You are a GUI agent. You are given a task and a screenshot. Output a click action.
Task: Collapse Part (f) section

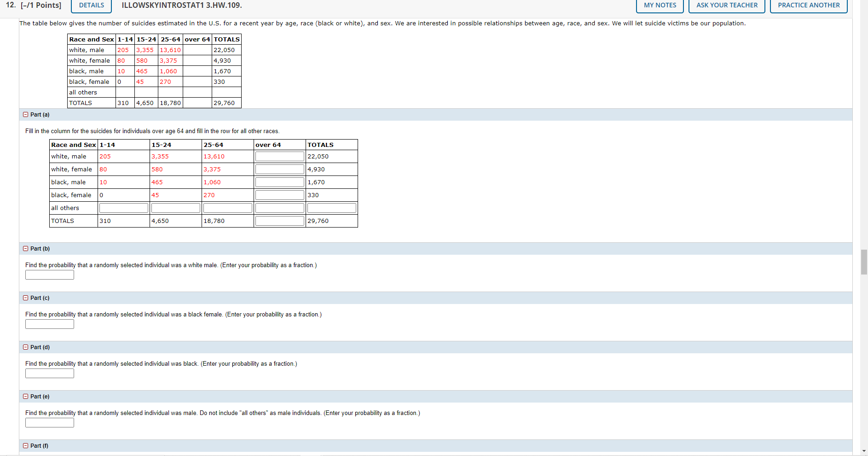26,445
